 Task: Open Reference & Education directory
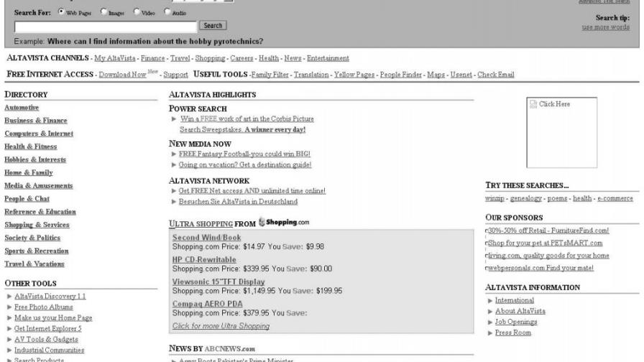tap(40, 212)
